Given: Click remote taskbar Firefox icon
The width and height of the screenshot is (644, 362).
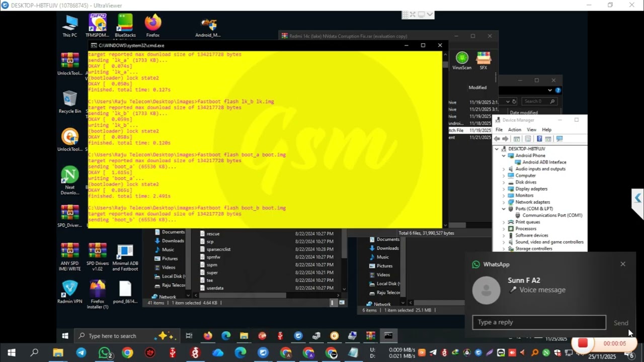Looking at the screenshot, I should [207, 335].
